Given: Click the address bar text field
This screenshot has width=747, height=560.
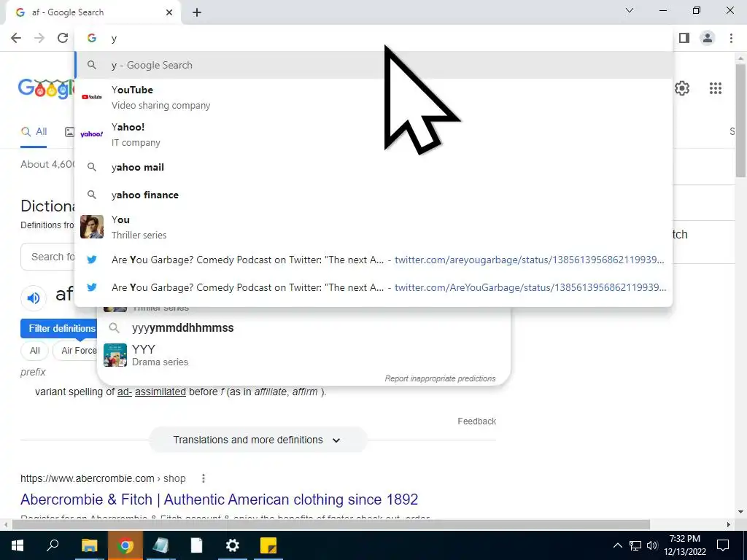Looking at the screenshot, I should (373, 39).
